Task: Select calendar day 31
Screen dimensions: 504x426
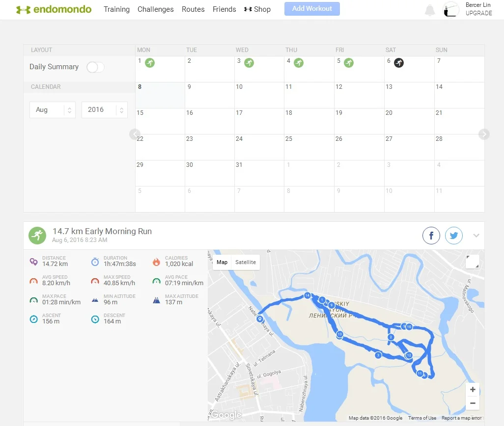Action: (259, 173)
